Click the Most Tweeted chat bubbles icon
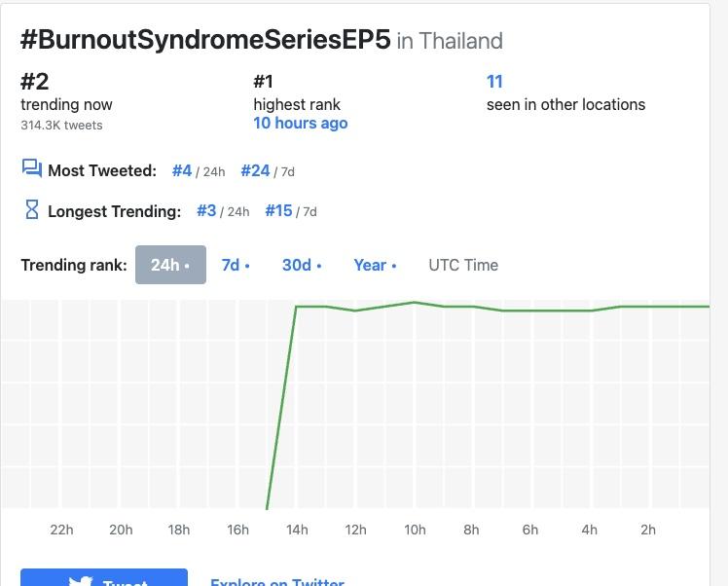The image size is (728, 586). (31, 169)
